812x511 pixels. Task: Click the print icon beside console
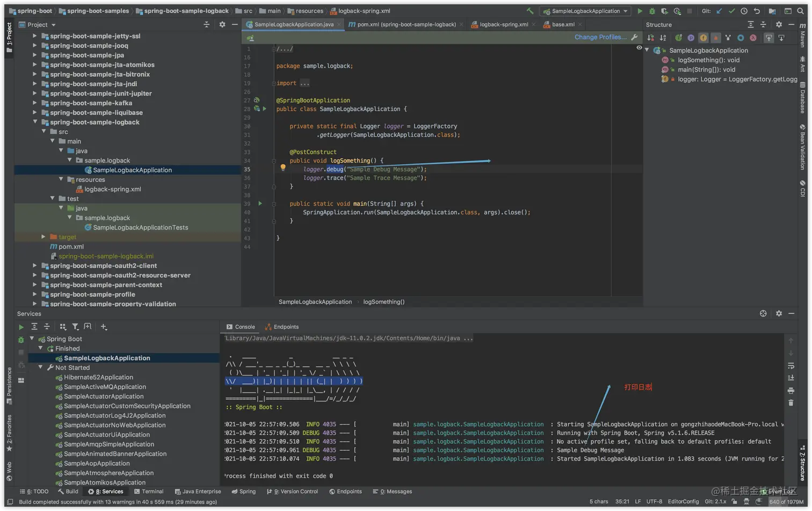point(791,391)
